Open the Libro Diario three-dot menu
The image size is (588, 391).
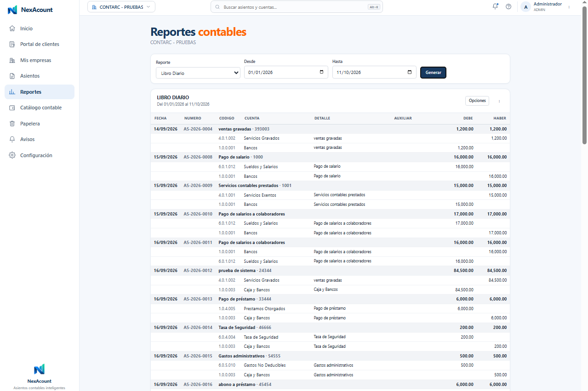pos(499,101)
